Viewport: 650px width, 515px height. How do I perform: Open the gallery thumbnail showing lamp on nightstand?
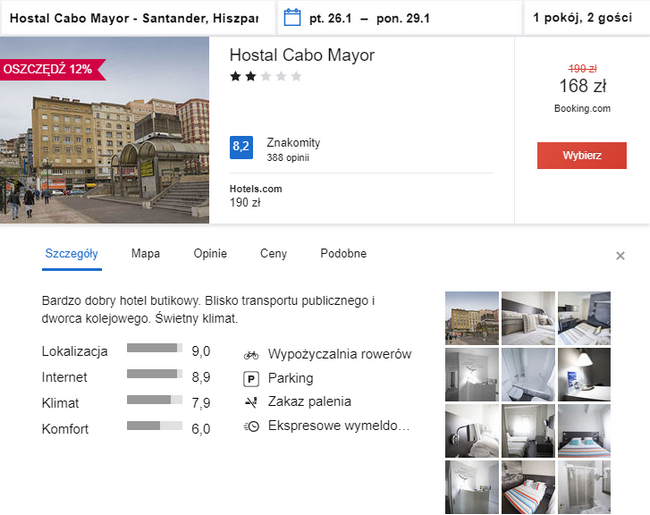[x=584, y=374]
